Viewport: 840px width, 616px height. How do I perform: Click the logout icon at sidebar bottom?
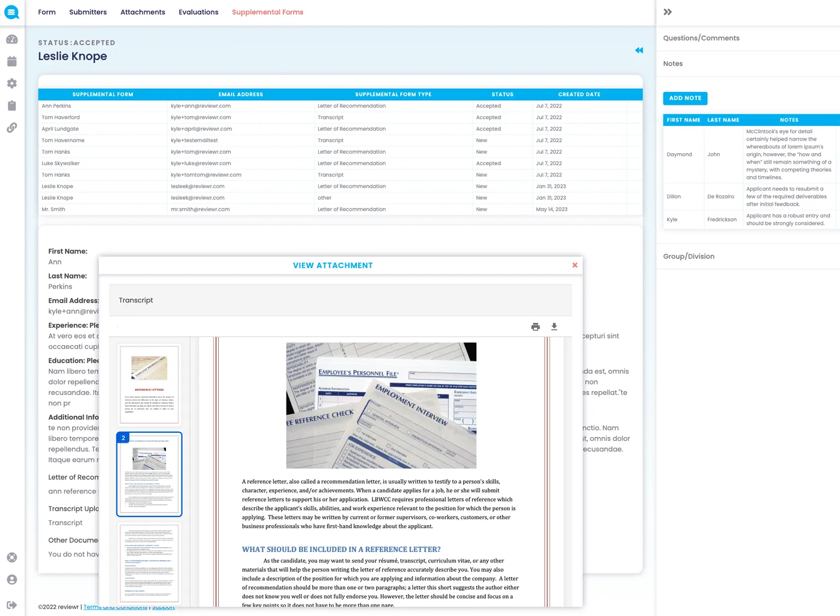[x=12, y=605]
